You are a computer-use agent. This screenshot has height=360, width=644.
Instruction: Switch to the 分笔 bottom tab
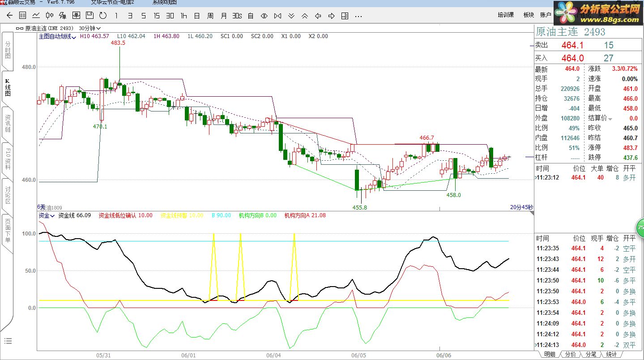pos(591,354)
